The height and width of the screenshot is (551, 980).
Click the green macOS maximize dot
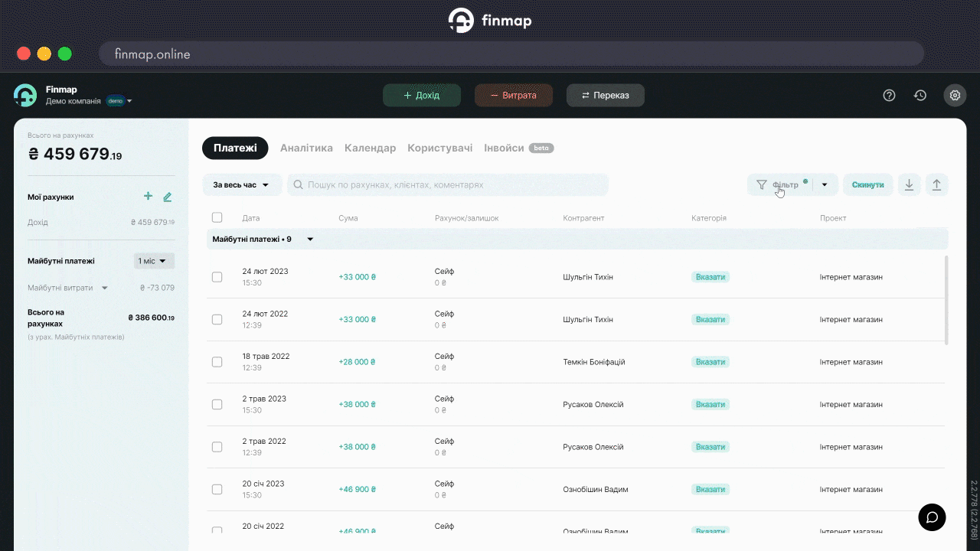(x=65, y=54)
